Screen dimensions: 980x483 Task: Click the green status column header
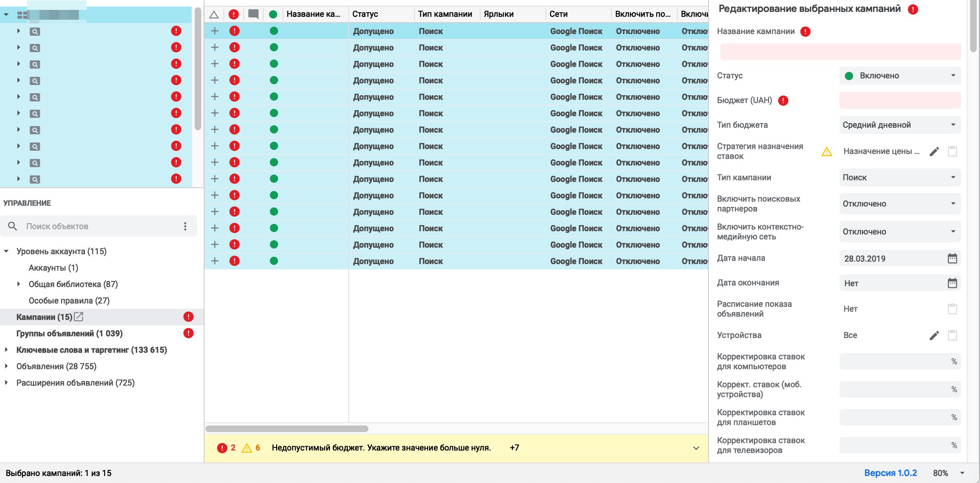pos(273,15)
